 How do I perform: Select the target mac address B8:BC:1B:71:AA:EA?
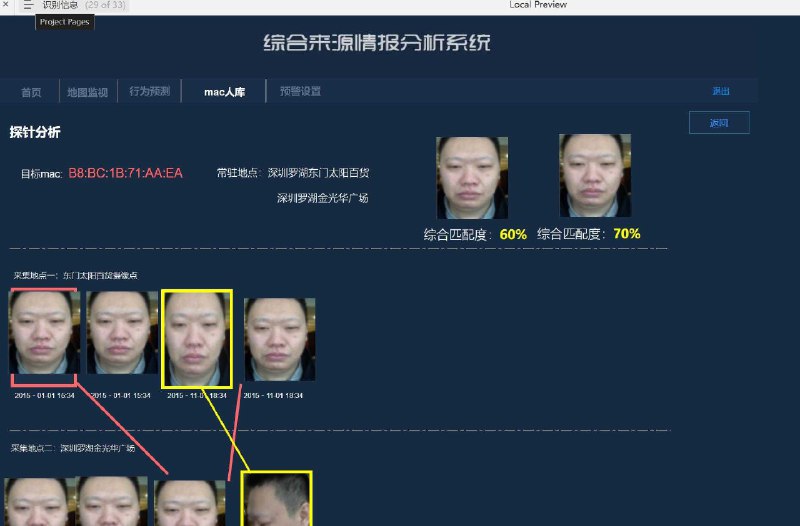click(126, 173)
